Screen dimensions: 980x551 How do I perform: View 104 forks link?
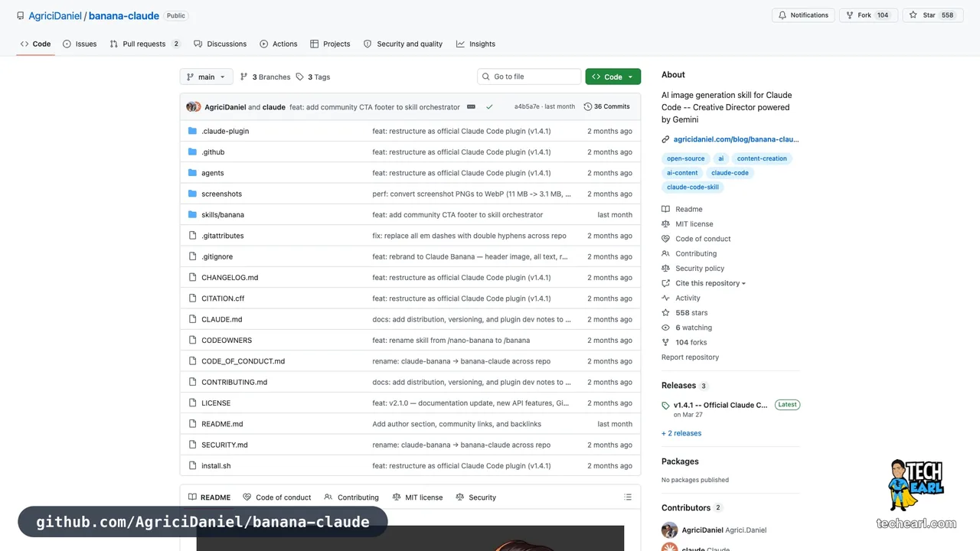684,343
